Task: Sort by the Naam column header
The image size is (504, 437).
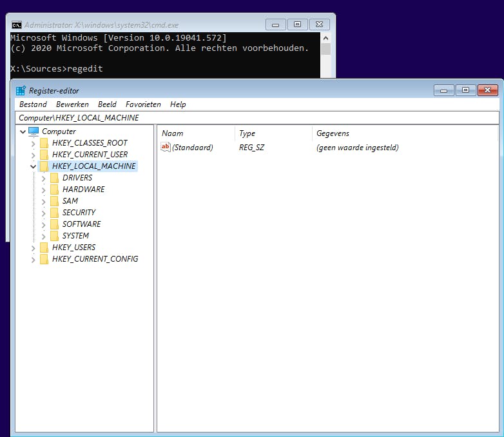Action: tap(193, 133)
